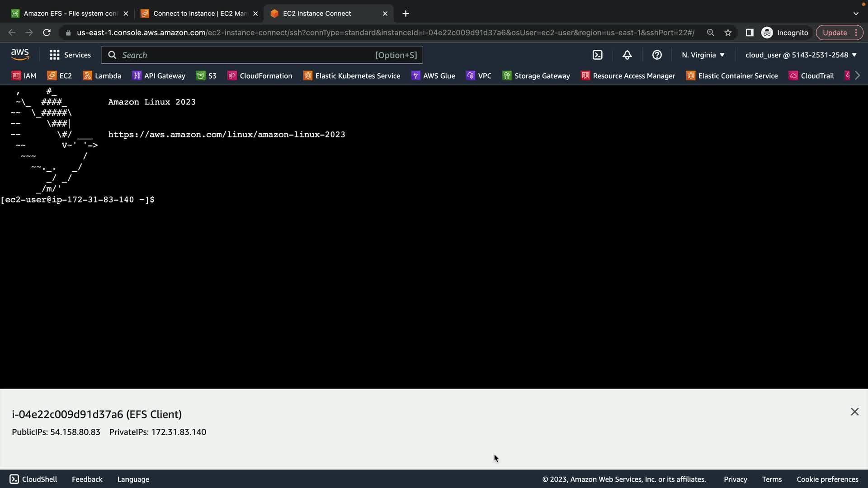Switch to the Amazon EFS tab
This screenshot has width=868, height=488.
tap(68, 14)
